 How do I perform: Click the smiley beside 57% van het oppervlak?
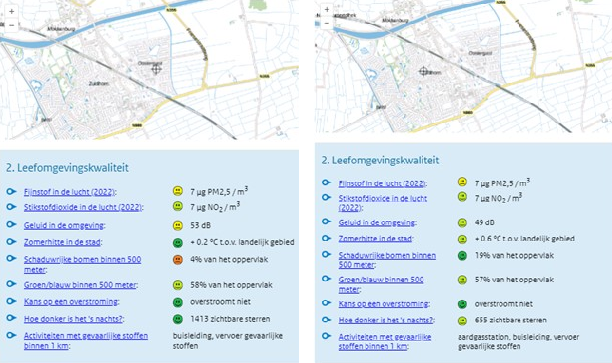(462, 280)
